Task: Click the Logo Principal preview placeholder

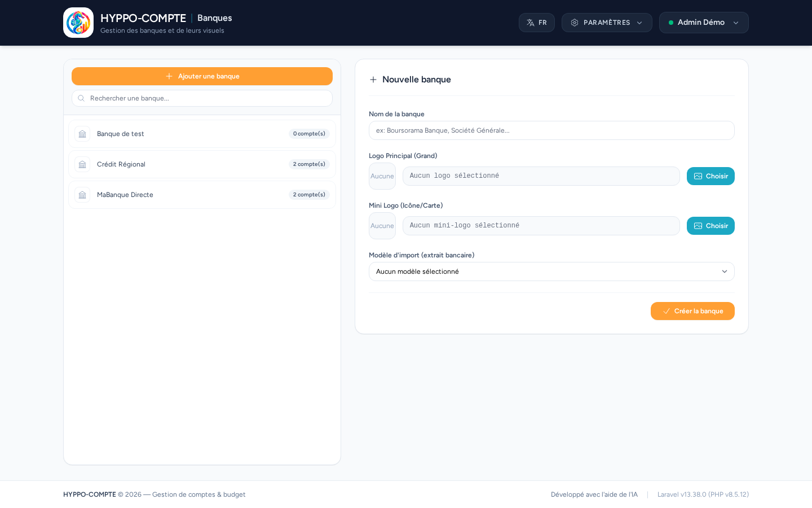Action: (382, 176)
